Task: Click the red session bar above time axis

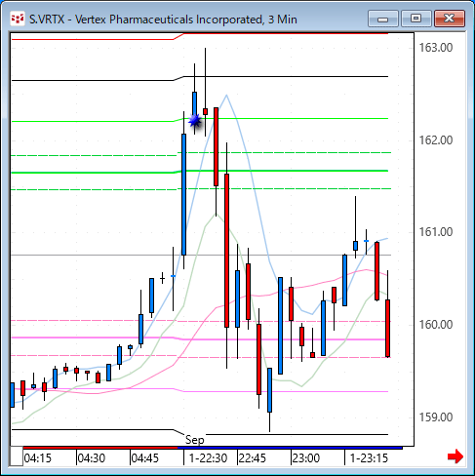Action: point(100,448)
